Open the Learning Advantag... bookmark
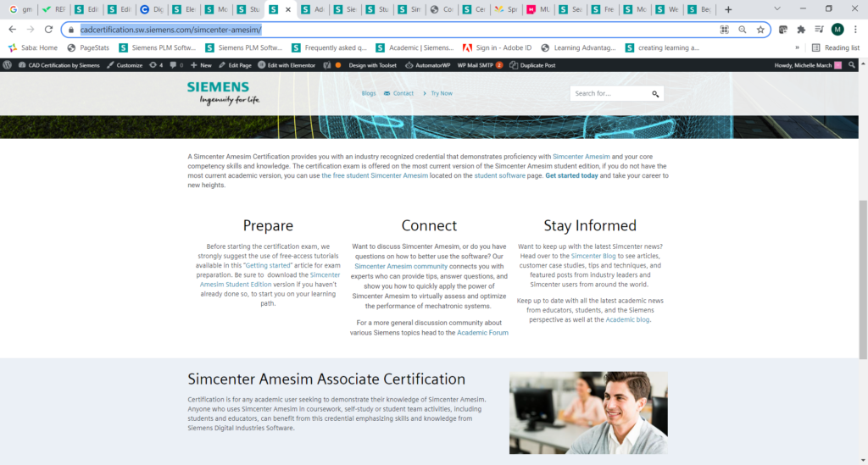This screenshot has width=868, height=465. 578,48
